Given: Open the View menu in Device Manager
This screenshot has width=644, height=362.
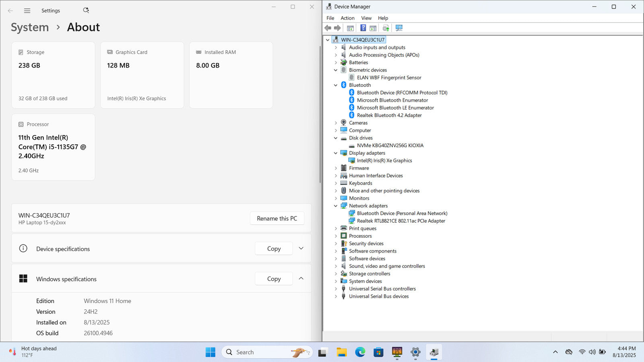Looking at the screenshot, I should (366, 18).
